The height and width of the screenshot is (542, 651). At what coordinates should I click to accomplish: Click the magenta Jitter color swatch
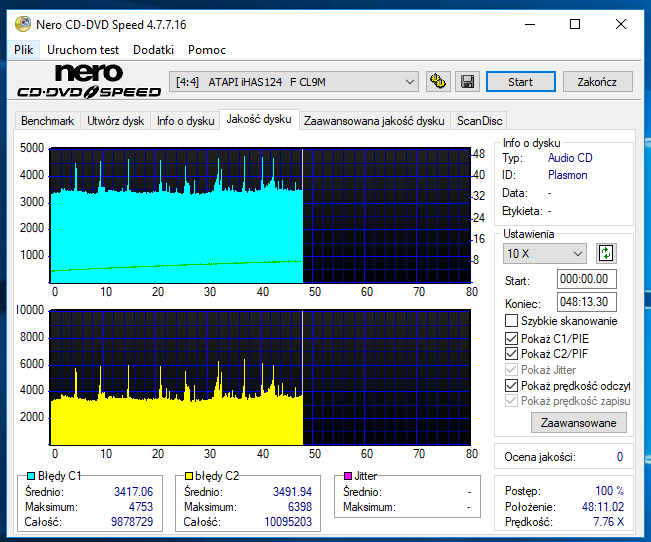coord(348,476)
